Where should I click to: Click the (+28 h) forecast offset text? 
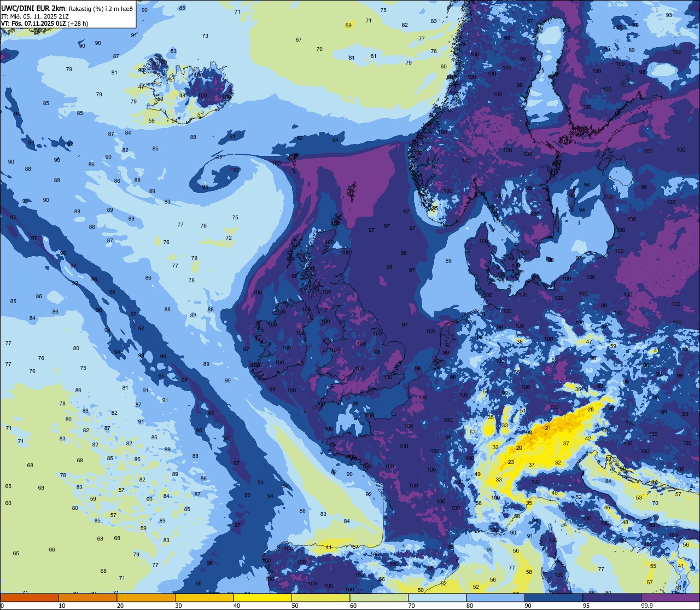(78, 23)
